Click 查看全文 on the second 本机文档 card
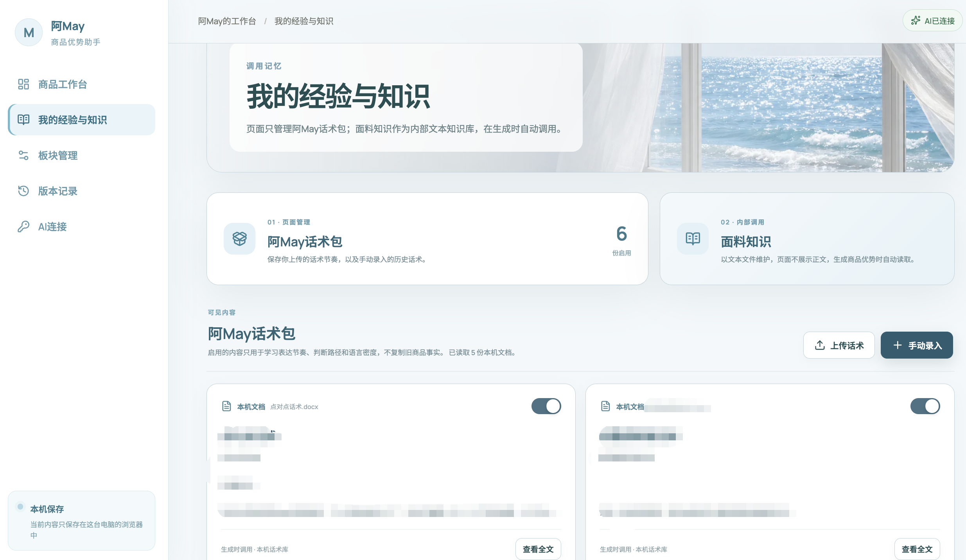The height and width of the screenshot is (560, 966). [917, 549]
